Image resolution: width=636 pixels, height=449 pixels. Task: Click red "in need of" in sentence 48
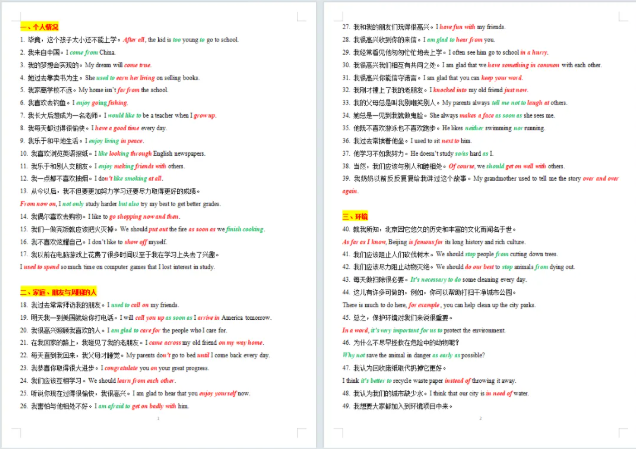click(499, 393)
